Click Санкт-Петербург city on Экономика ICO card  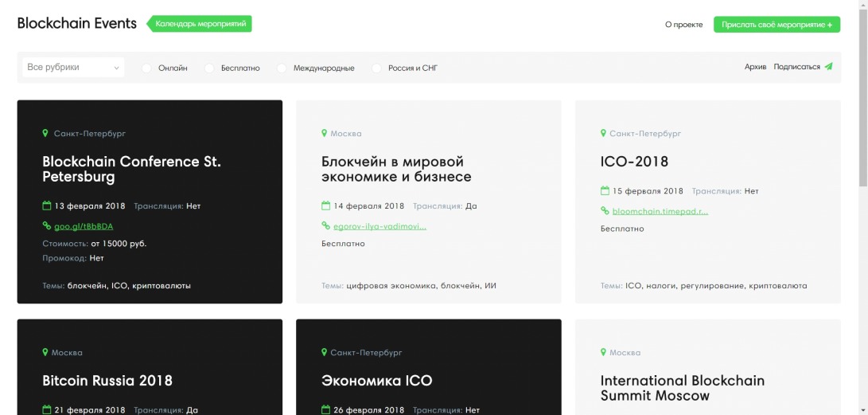pyautogui.click(x=367, y=352)
